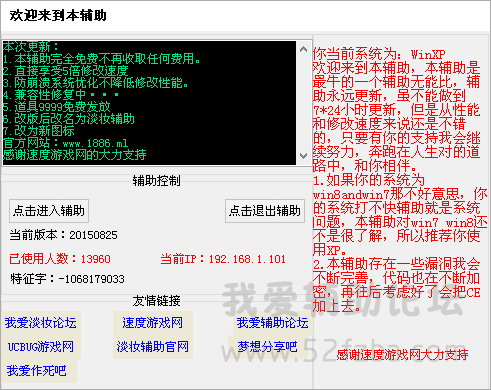Open the UCBUG游戏网 link
The width and height of the screenshot is (491, 390).
point(41,347)
